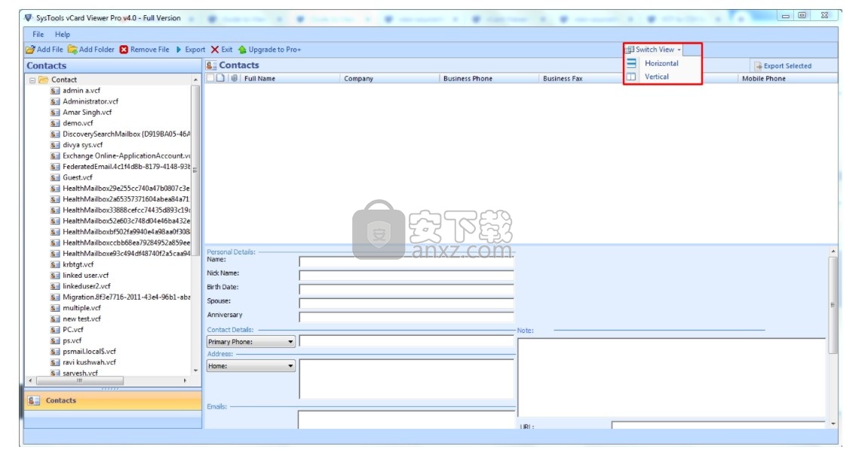Click the Export toolbar button
Screen dimensions: 868x462
(191, 49)
